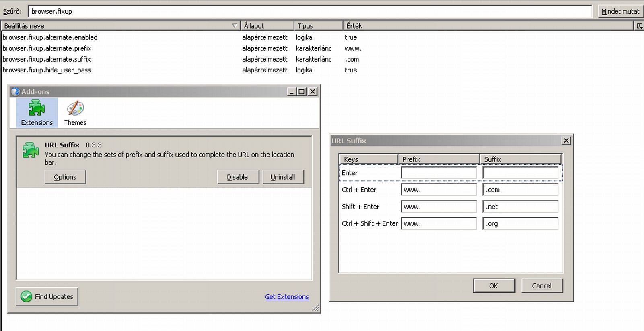Sort by the Beállítás neve column header
Viewport: 644px width, 331px height.
[117, 26]
